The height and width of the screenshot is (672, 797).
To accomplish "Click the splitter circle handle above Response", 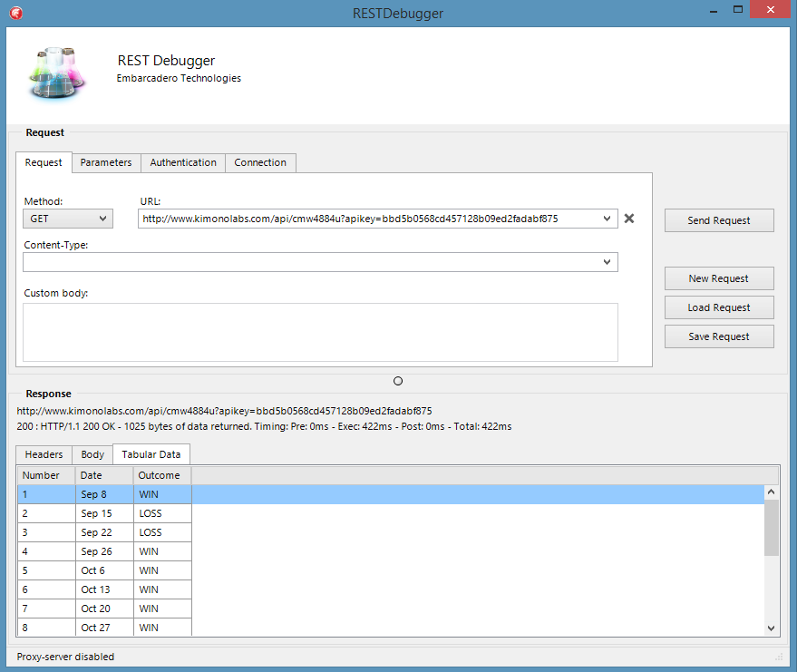I will point(398,381).
